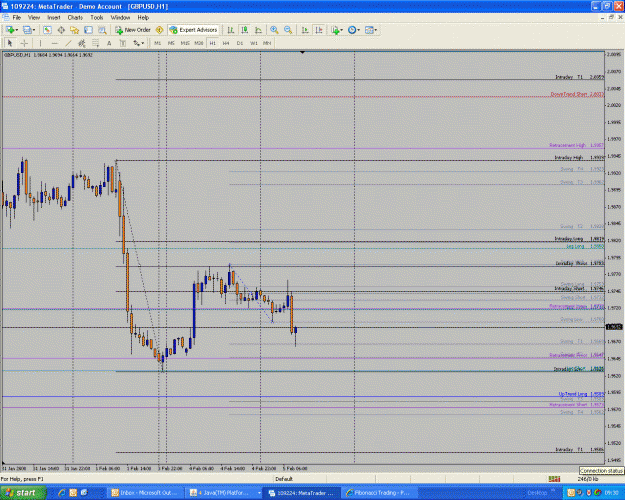The width and height of the screenshot is (625, 500).
Task: Click Internet Explorer quick launch icon
Action: (62, 493)
